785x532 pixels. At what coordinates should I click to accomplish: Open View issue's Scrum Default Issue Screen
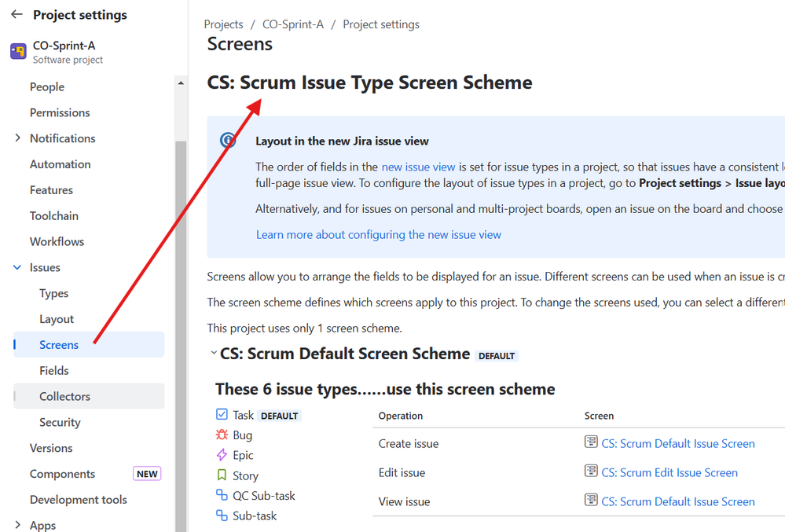tap(678, 501)
